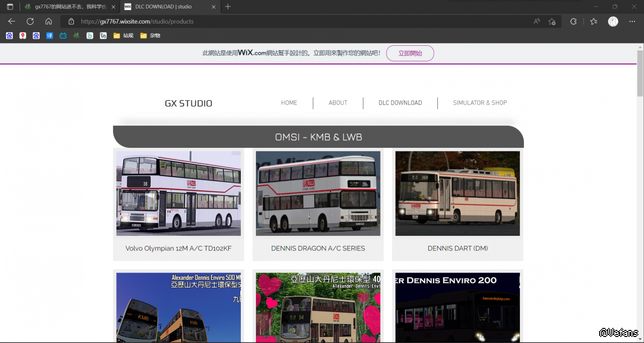
Task: Open the SIMULATOR & SHOP menu item
Action: tap(480, 103)
